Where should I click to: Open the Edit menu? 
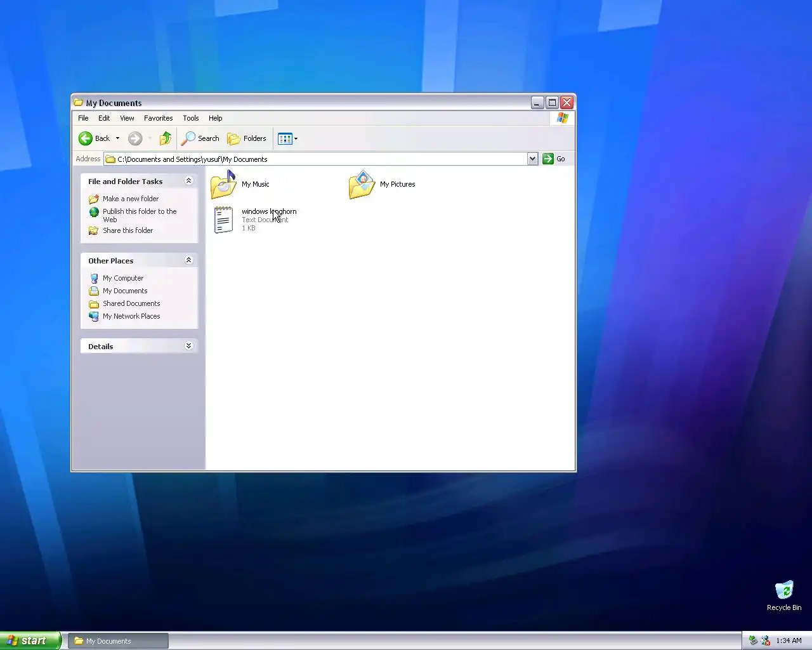pyautogui.click(x=104, y=118)
